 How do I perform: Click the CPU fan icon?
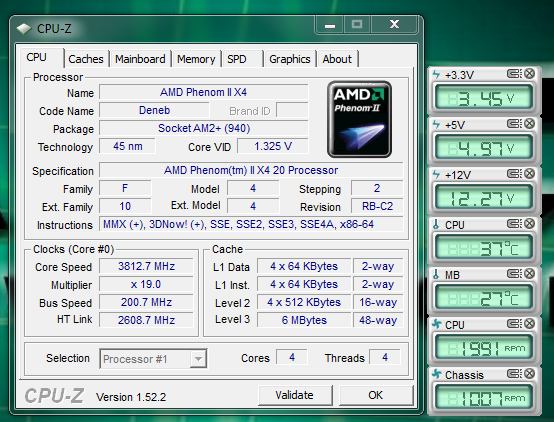437,324
